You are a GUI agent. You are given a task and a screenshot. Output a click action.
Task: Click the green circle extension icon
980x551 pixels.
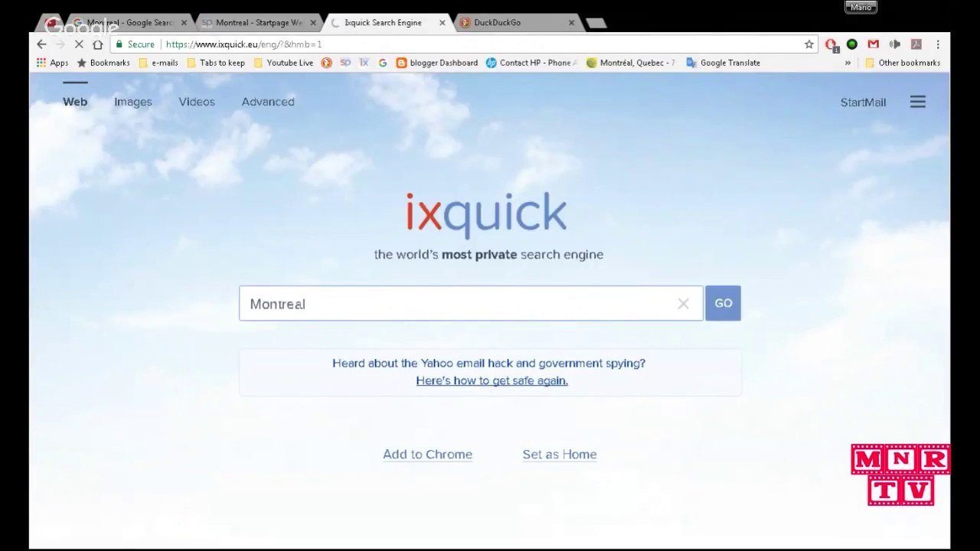(x=851, y=44)
